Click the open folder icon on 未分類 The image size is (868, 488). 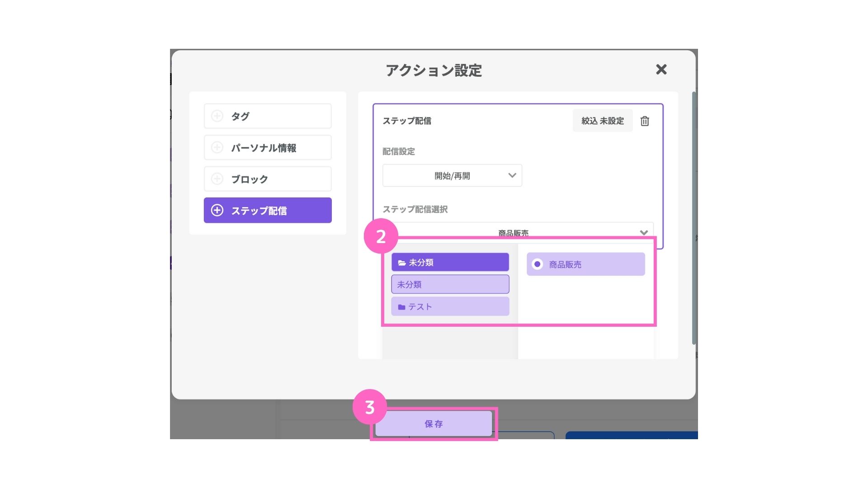point(401,263)
